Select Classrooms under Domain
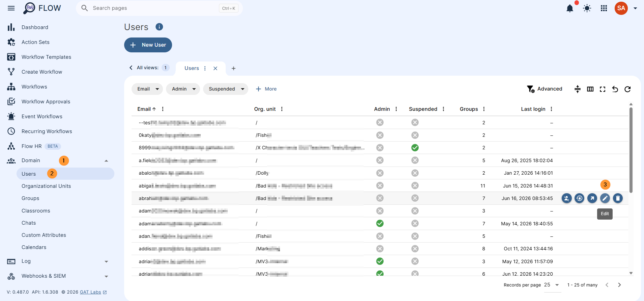 (36, 211)
